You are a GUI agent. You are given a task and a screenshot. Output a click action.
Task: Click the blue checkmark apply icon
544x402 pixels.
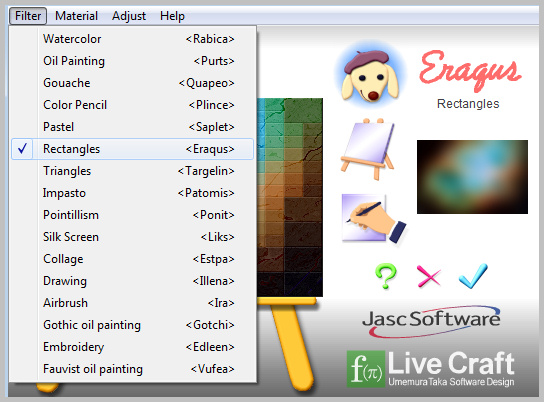(x=473, y=276)
